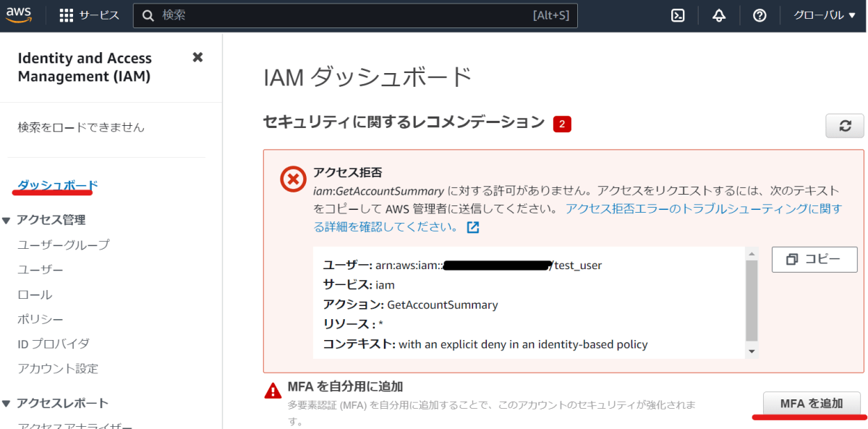Open the グローバル region dropdown
The height and width of the screenshot is (429, 868).
pos(825,16)
